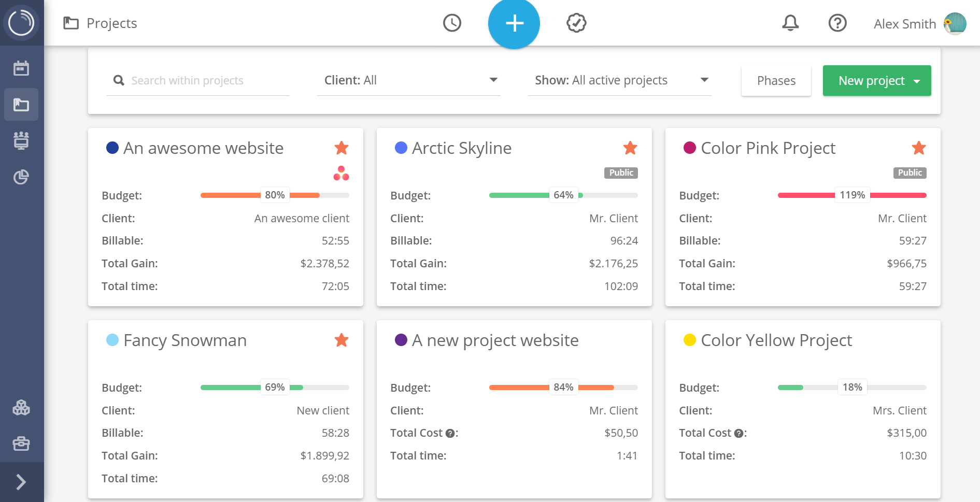Toggle favorite star on Fancy Snowman
Viewport: 980px width, 502px height.
[x=342, y=340]
